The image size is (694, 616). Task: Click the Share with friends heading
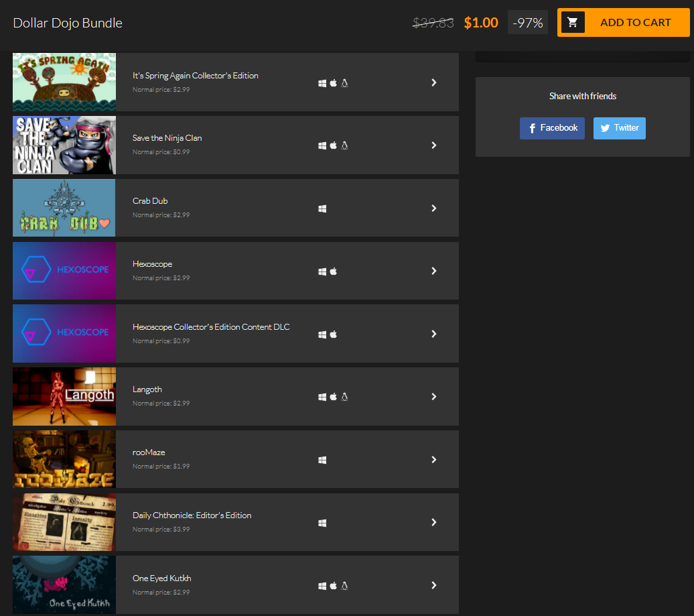(583, 96)
